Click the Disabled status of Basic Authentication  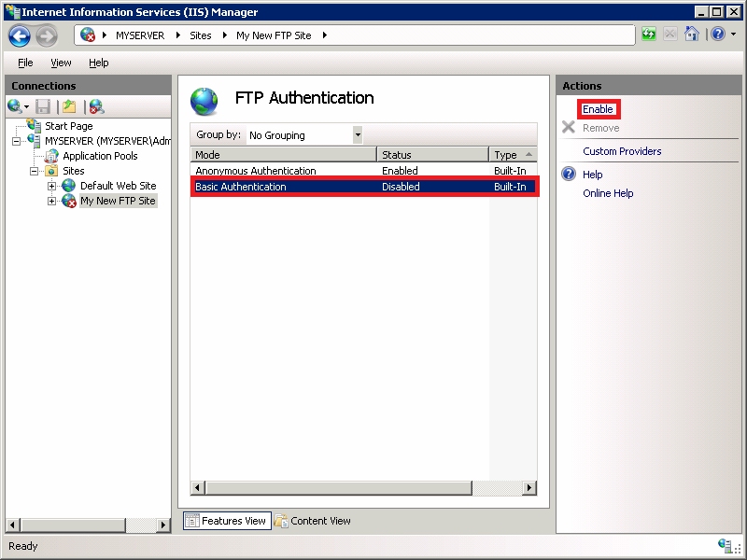point(401,187)
